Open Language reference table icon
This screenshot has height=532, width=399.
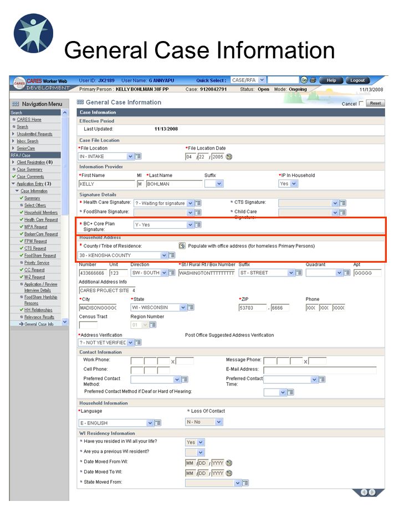[158, 423]
